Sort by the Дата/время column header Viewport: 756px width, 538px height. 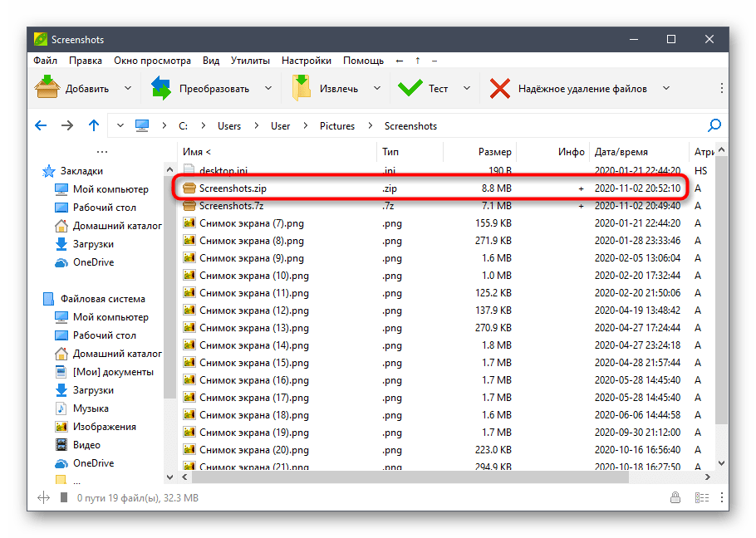pyautogui.click(x=621, y=152)
